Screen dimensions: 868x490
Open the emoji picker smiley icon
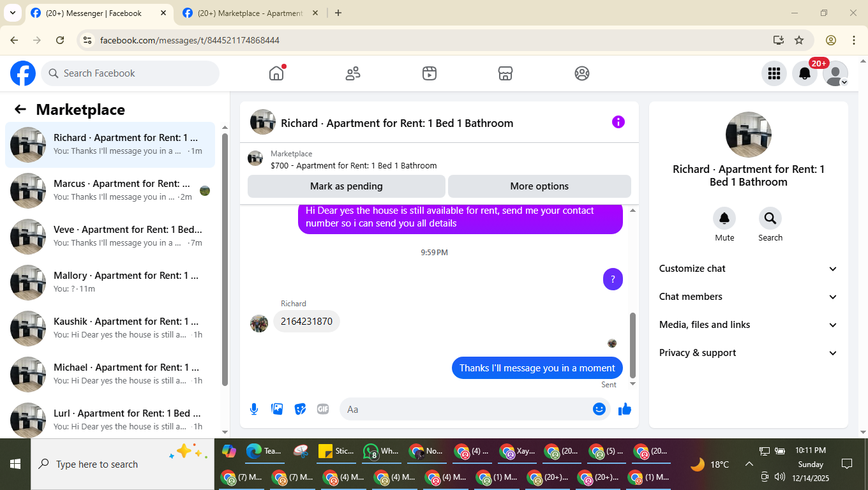pos(599,409)
